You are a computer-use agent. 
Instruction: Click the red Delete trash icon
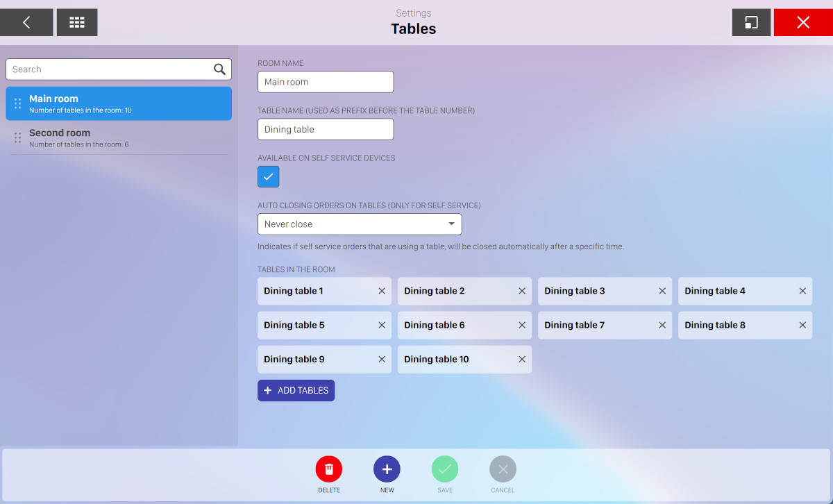coord(329,469)
